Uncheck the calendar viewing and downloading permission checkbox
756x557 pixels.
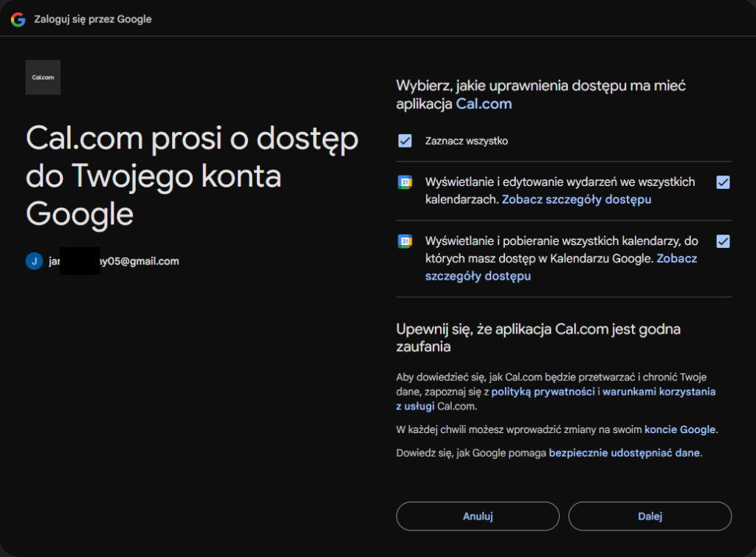click(x=723, y=241)
